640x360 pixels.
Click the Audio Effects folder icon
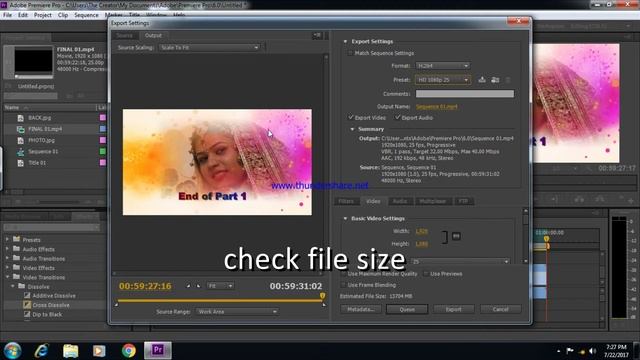[x=16, y=249]
